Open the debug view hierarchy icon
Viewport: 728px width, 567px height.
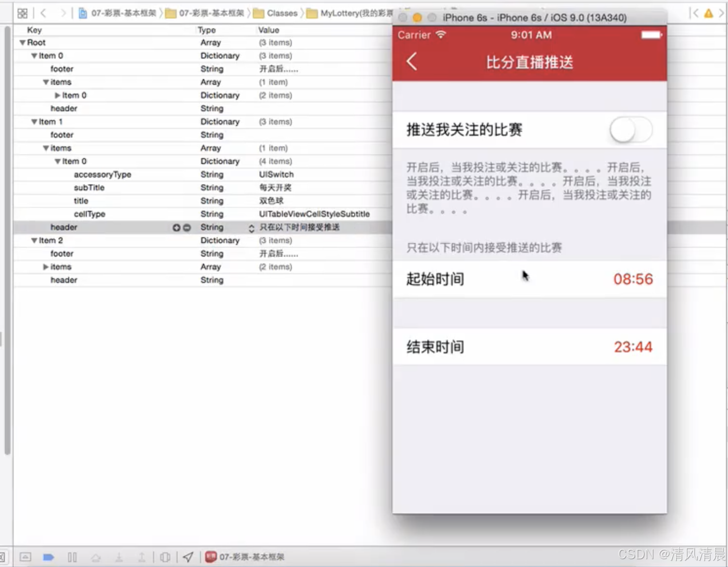(165, 557)
